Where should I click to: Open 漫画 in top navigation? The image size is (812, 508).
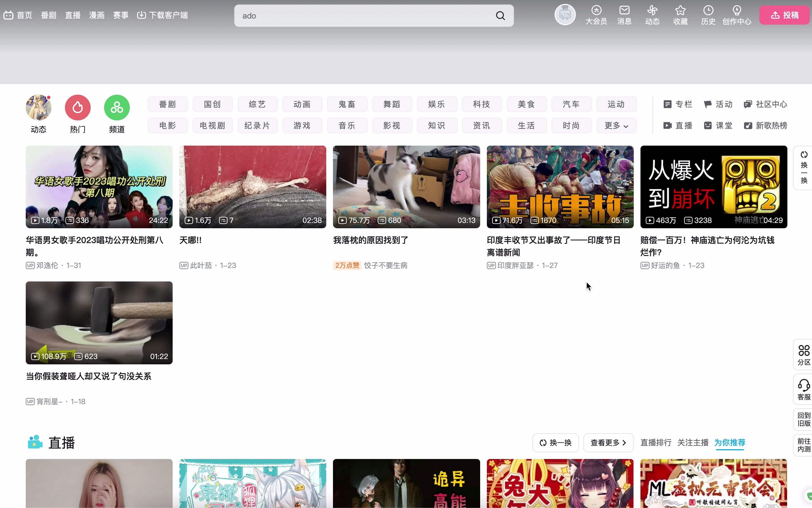97,15
